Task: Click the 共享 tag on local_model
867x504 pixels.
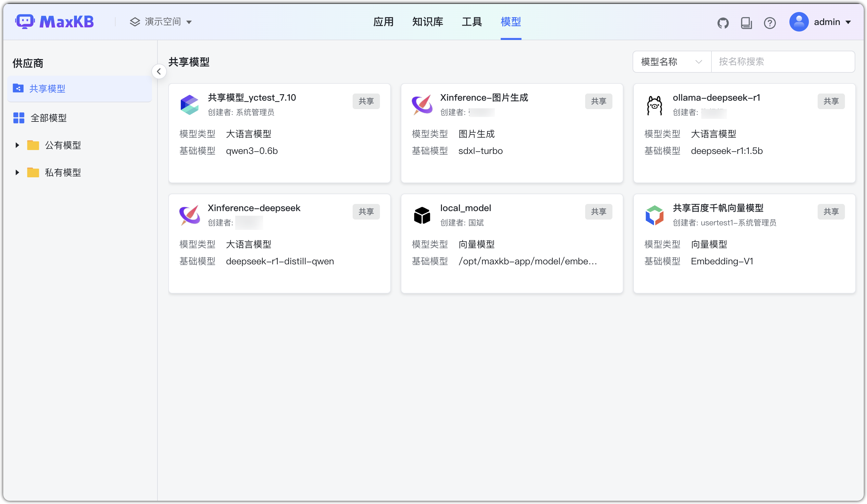Action: [x=599, y=212]
